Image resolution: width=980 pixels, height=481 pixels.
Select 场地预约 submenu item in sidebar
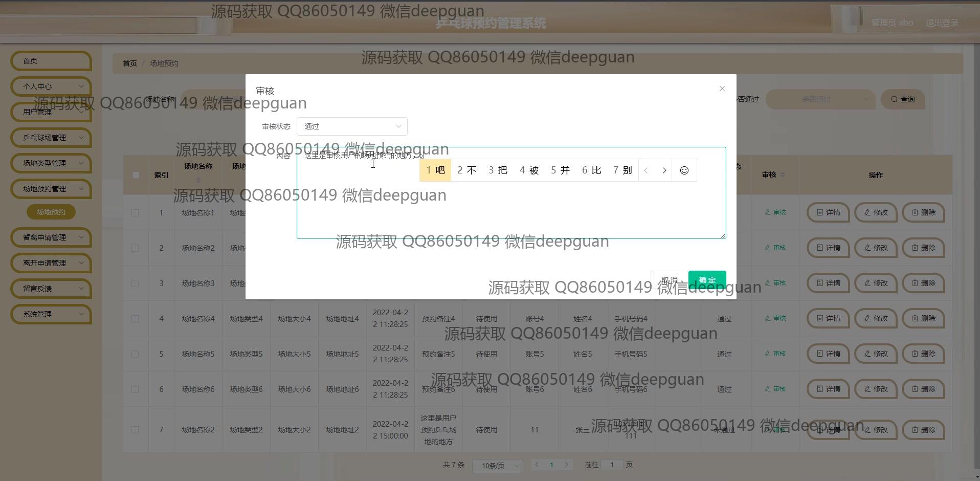tap(51, 212)
